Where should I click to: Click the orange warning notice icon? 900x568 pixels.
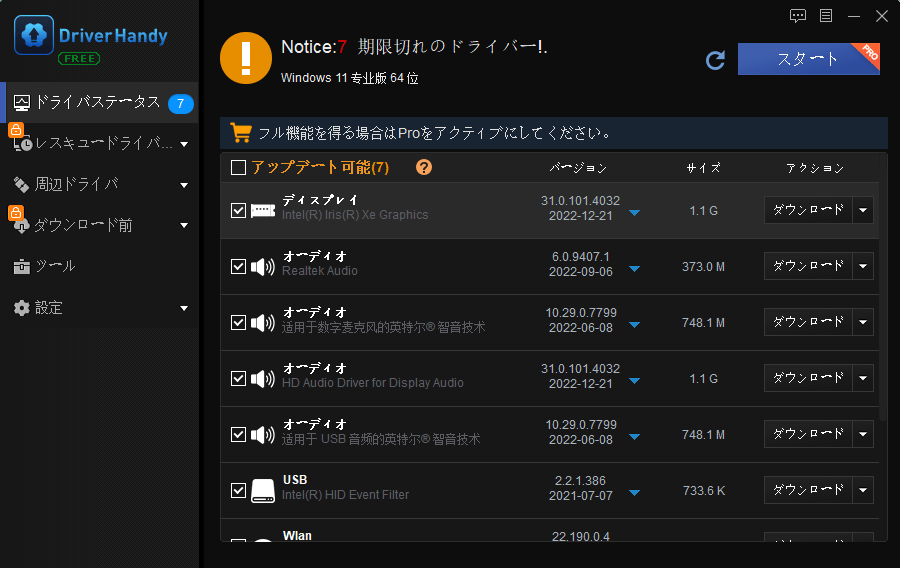[x=246, y=58]
